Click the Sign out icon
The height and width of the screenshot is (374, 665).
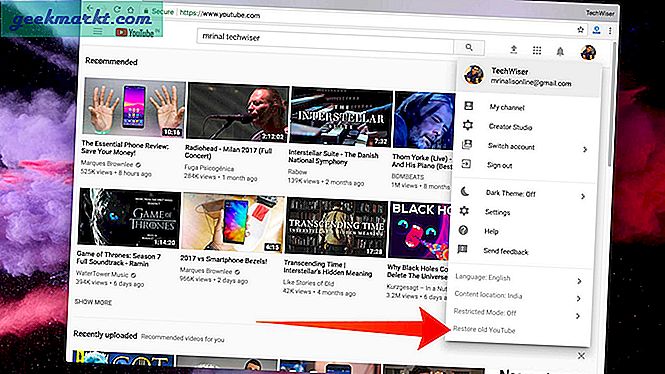point(466,164)
